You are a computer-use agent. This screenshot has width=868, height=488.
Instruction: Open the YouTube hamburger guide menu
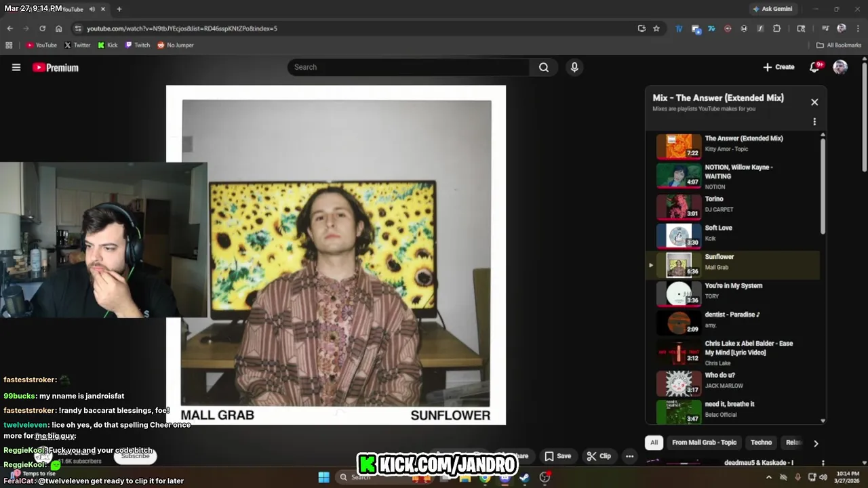[16, 67]
